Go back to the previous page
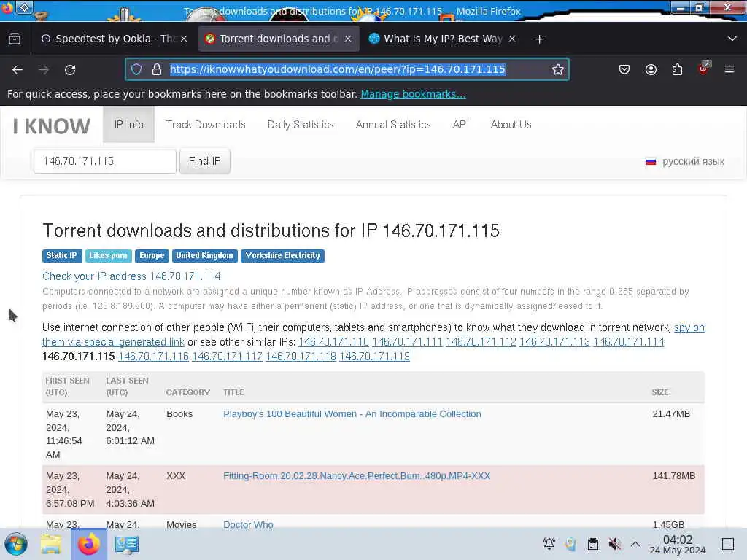The height and width of the screenshot is (560, 747). [18, 70]
